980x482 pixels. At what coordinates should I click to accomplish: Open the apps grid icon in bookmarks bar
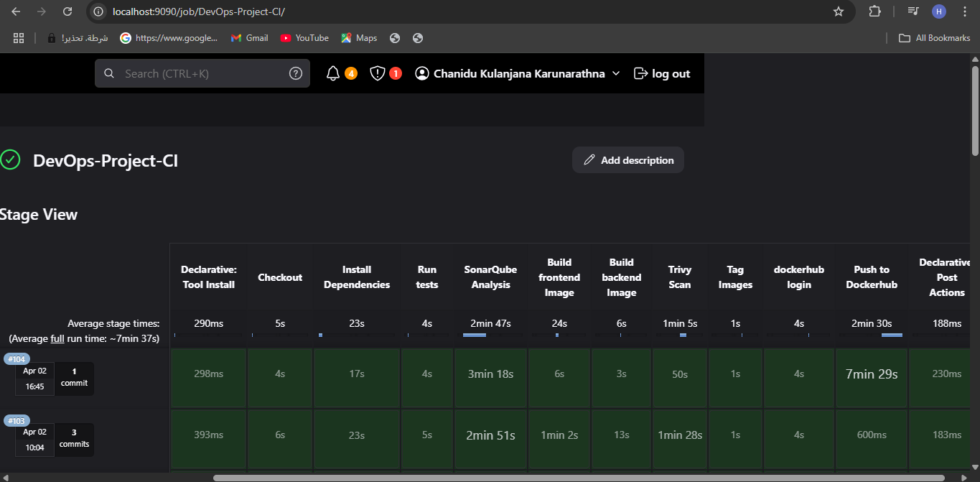click(19, 38)
